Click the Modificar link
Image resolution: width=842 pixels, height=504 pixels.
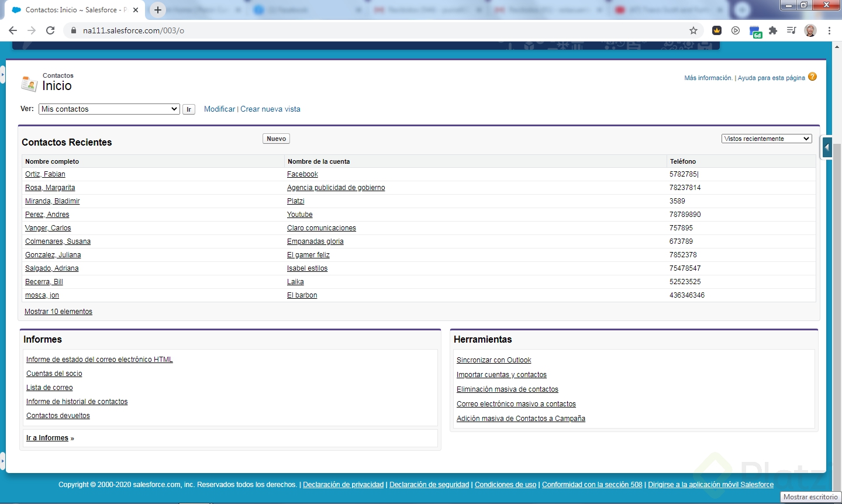pos(219,109)
